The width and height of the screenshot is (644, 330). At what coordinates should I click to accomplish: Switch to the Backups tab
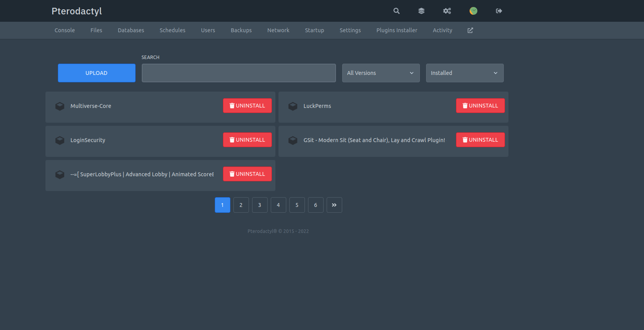coord(241,30)
